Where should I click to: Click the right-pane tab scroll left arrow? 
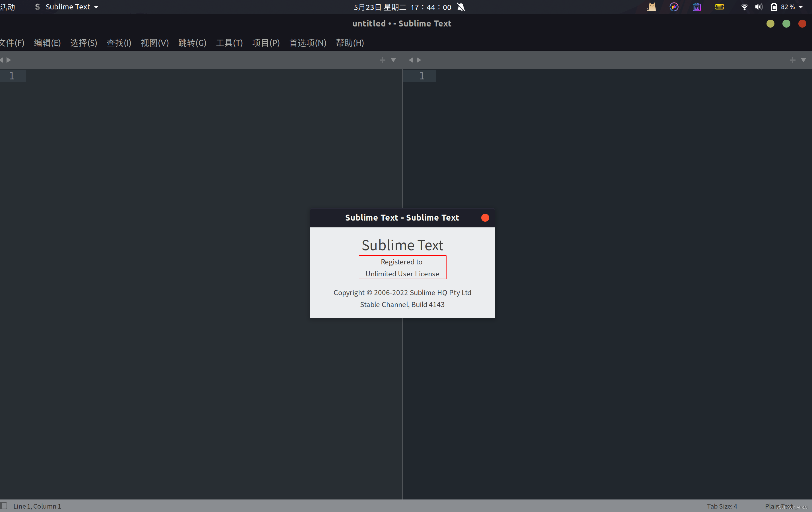tap(411, 60)
